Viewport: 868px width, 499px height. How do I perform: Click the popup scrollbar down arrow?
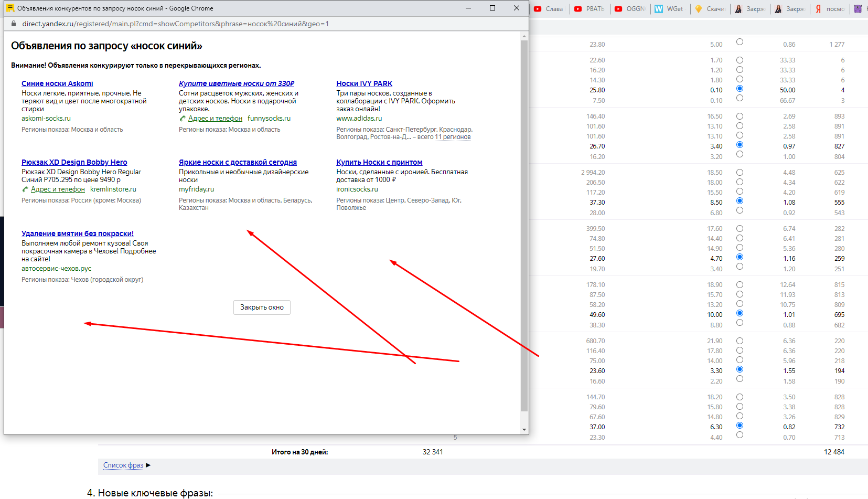pyautogui.click(x=524, y=430)
